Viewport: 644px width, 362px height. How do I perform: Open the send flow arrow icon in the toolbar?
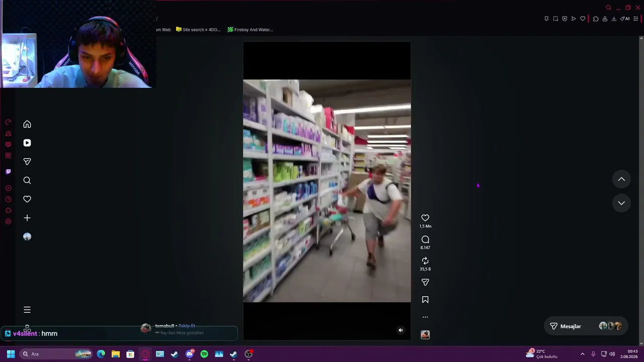(x=574, y=19)
